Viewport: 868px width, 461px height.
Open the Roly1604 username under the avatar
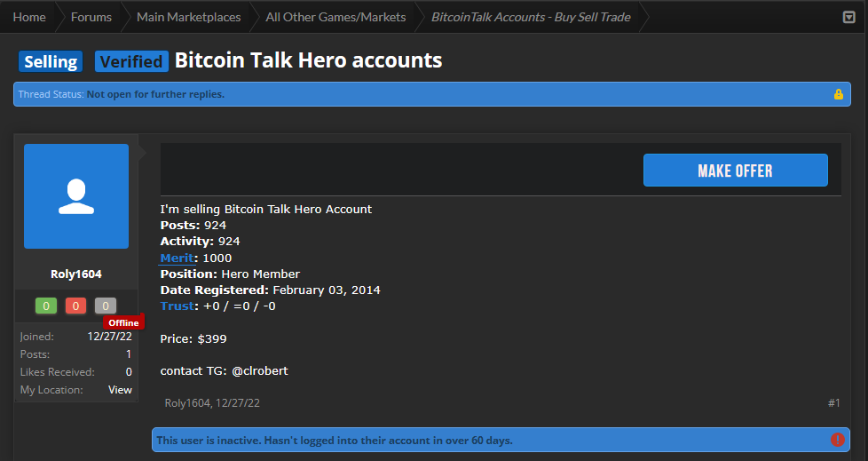click(x=76, y=274)
